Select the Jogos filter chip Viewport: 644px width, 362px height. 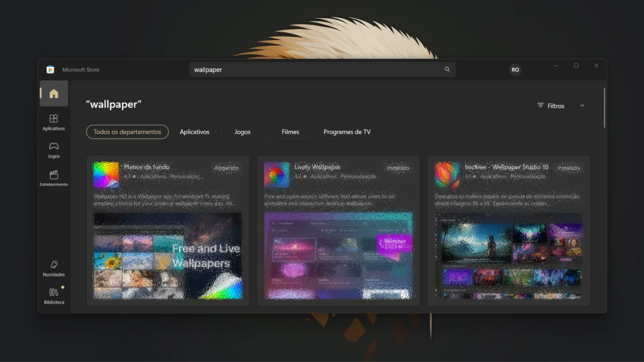(243, 132)
